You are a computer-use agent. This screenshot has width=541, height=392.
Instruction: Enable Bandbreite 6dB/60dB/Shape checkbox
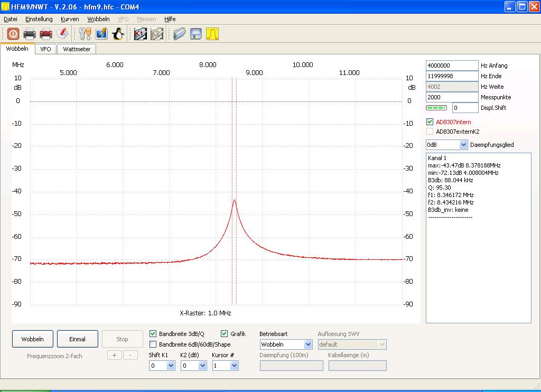pos(153,344)
